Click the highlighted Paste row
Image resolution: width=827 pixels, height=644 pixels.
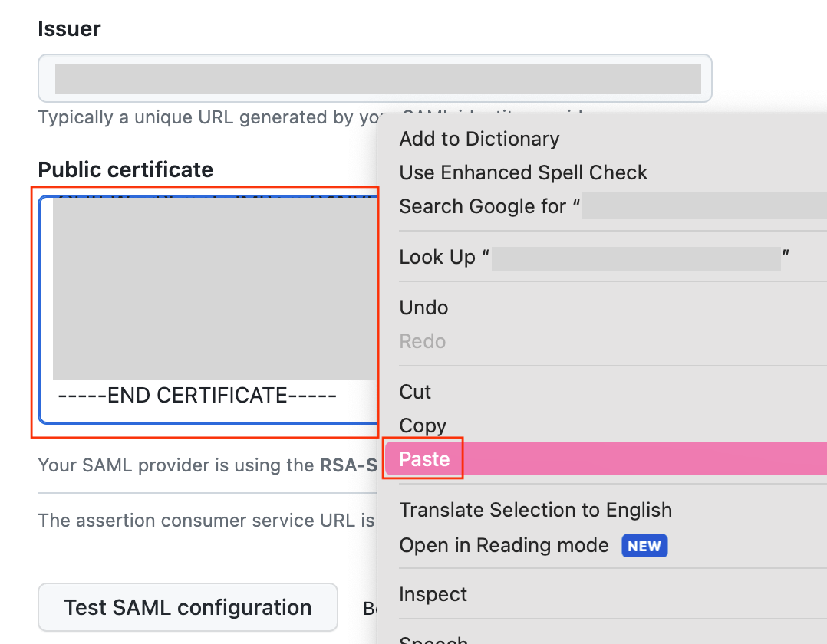pyautogui.click(x=537, y=458)
